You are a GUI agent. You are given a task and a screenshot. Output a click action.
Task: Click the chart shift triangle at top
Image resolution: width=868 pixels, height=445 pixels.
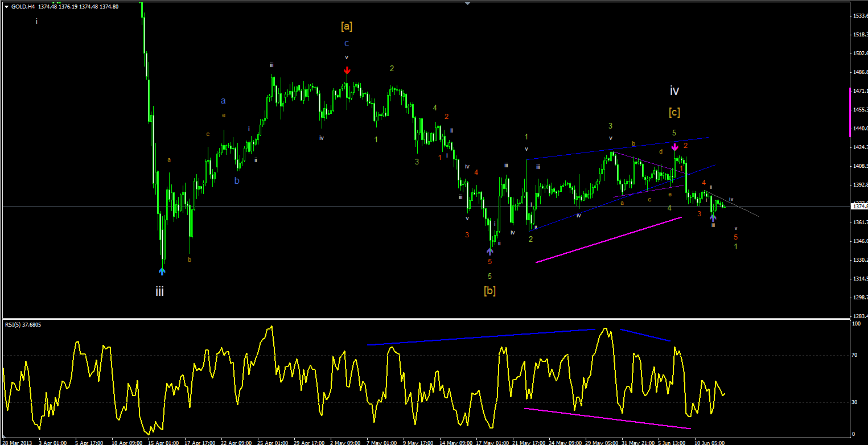coord(467,3)
